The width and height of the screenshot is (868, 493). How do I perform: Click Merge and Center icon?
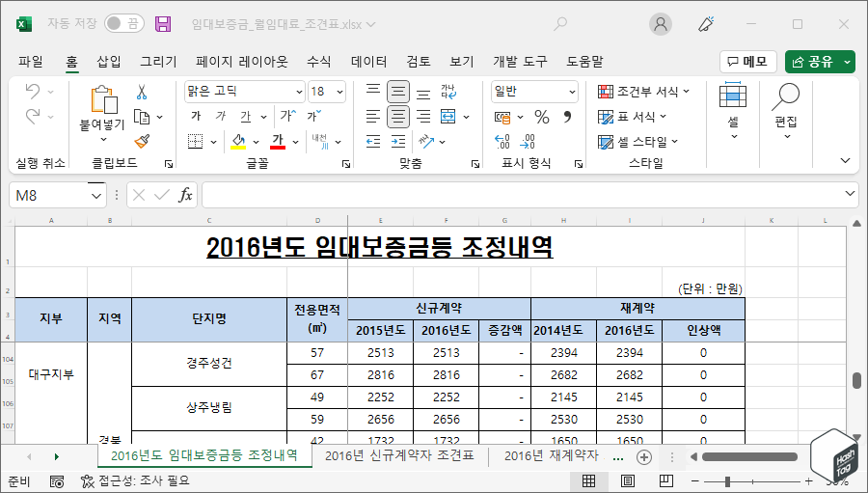click(448, 117)
